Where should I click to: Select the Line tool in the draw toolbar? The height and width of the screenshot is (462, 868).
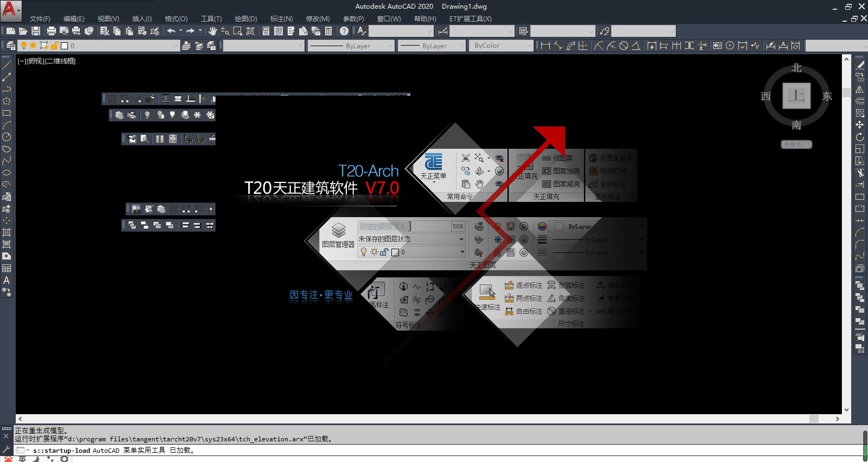click(7, 65)
